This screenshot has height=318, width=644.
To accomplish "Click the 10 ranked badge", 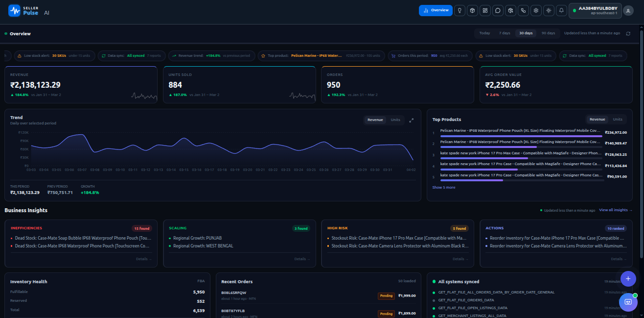I will [x=616, y=228].
